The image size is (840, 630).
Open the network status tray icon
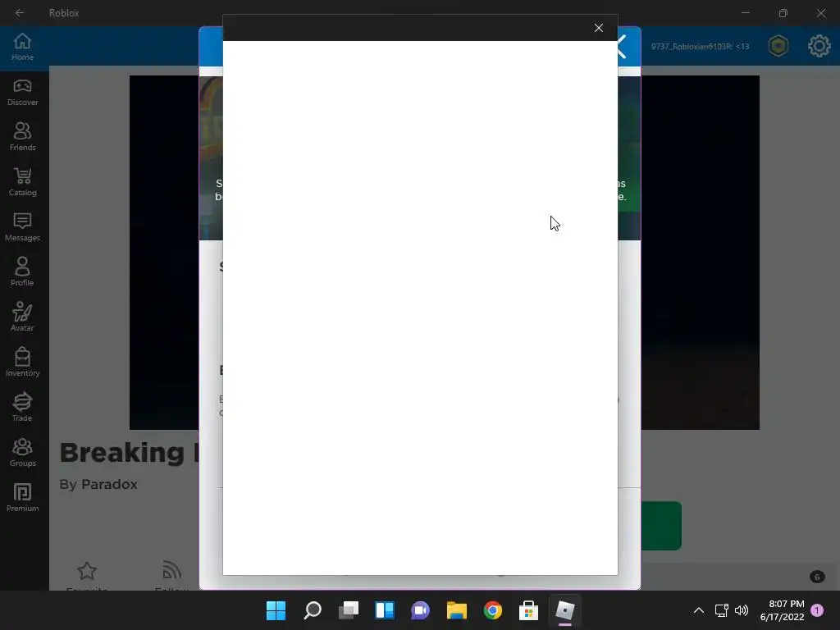722,610
